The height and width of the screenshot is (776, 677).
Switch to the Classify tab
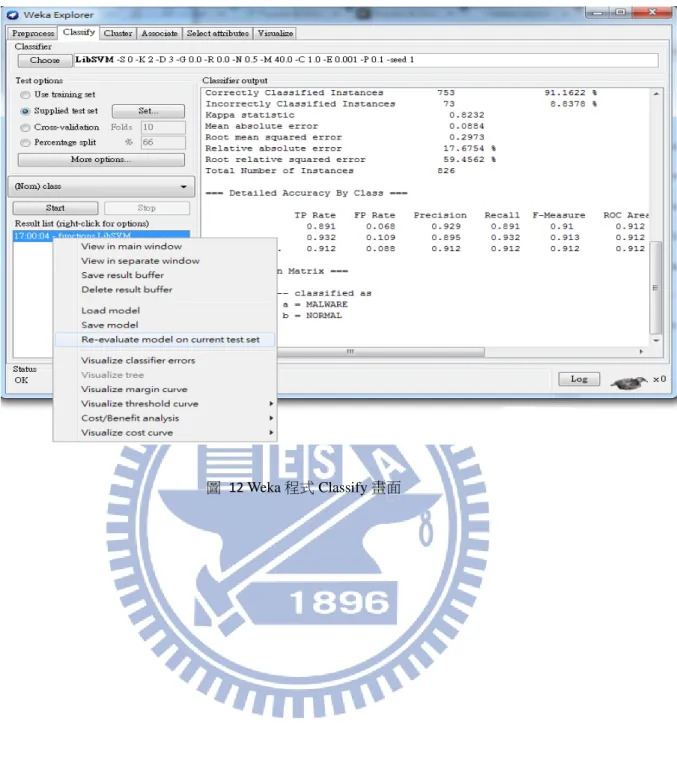pyautogui.click(x=79, y=32)
